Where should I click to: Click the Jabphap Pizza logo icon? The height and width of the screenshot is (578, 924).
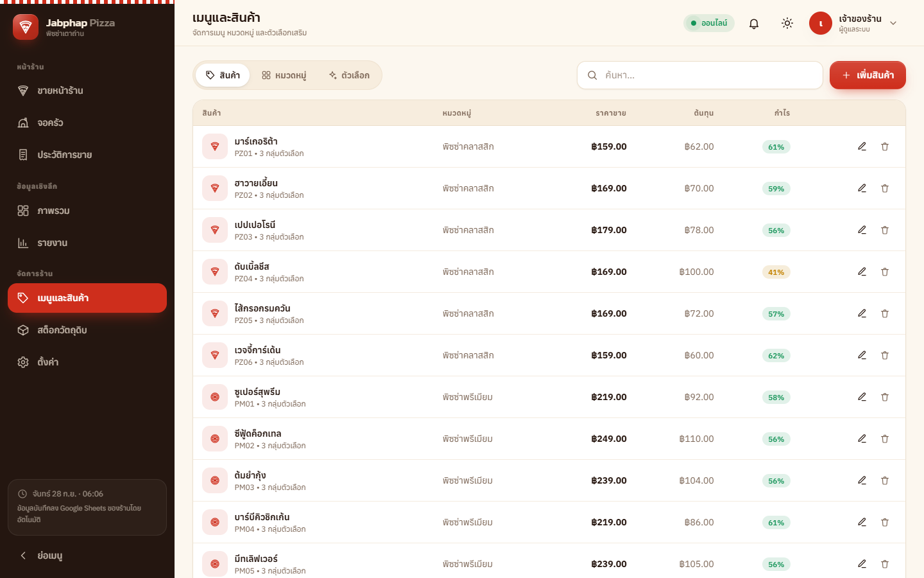[x=26, y=27]
